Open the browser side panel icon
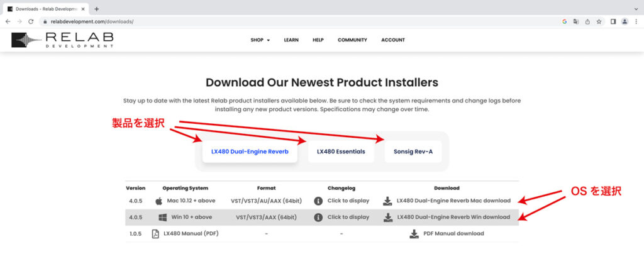The width and height of the screenshot is (644, 254). pos(613,21)
